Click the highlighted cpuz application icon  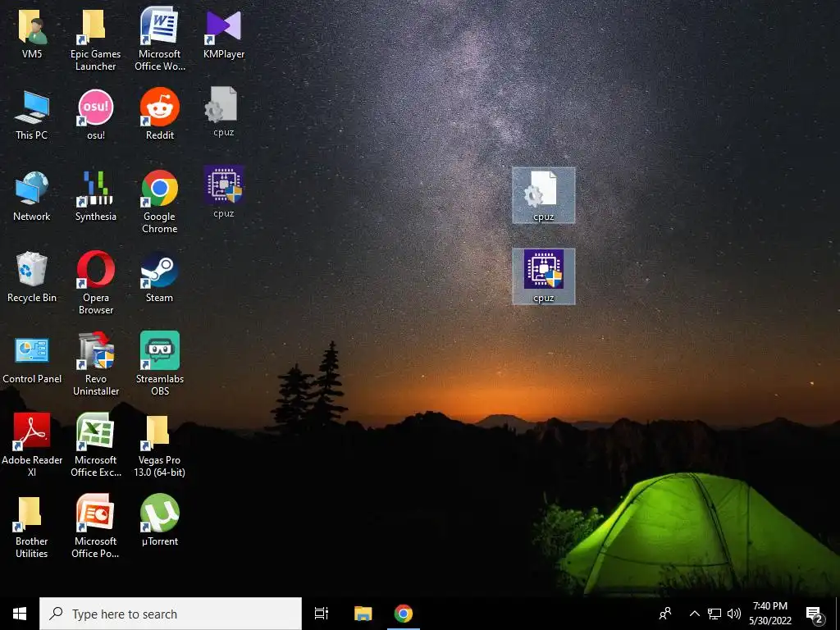[544, 276]
